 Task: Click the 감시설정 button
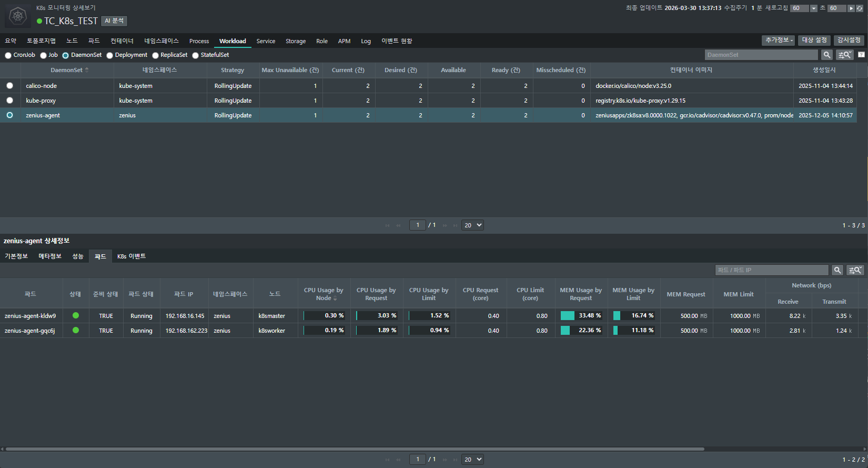coord(849,41)
